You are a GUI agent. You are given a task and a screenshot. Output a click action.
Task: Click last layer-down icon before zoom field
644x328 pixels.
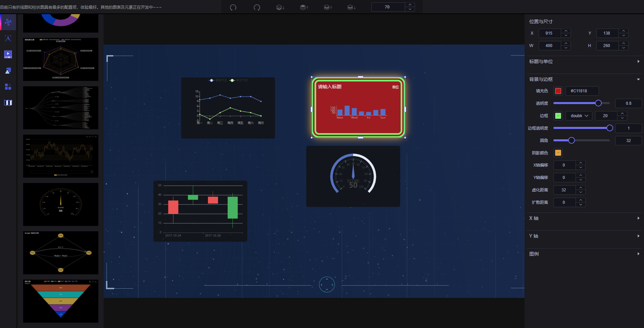tap(352, 7)
